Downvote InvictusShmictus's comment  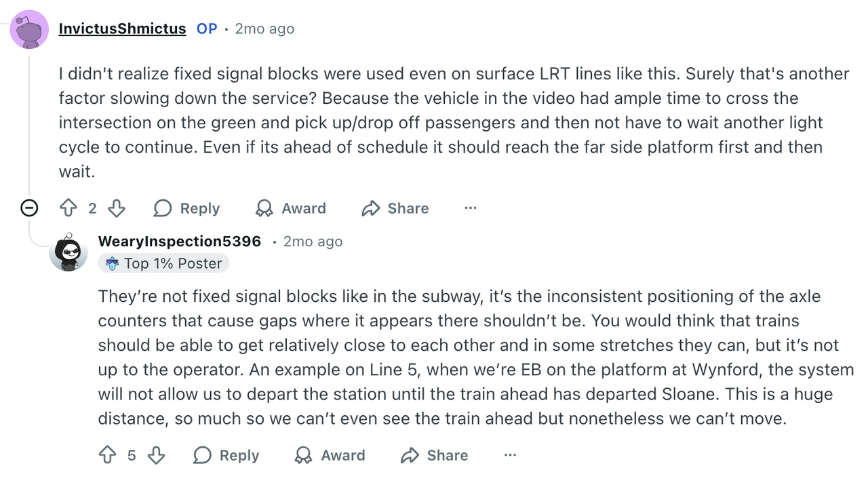pyautogui.click(x=117, y=208)
